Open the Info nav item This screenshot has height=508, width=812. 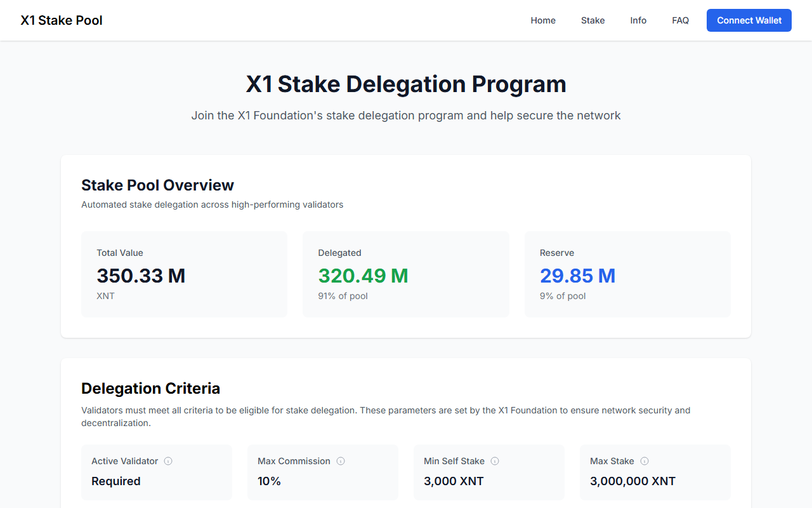point(638,20)
